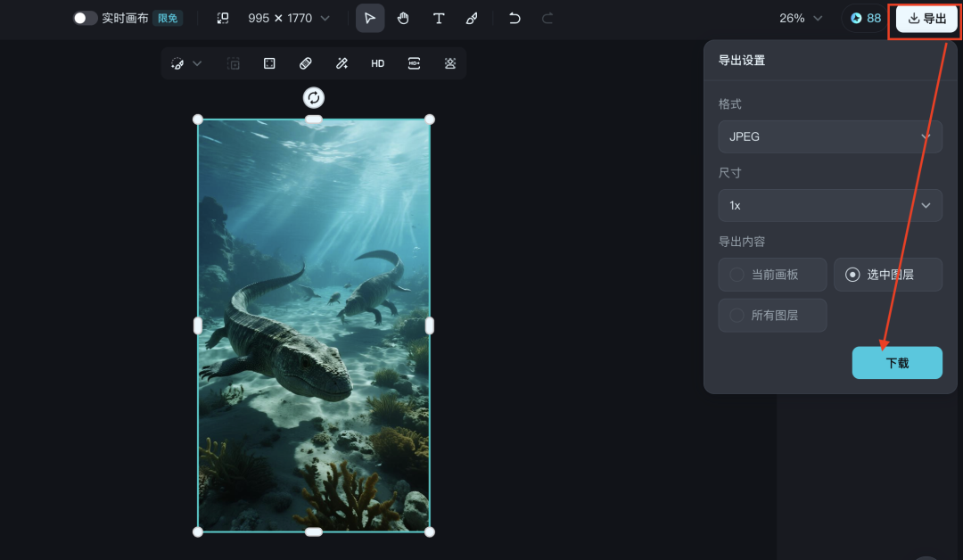Activate the hand pan tool
963x560 pixels.
pos(404,19)
